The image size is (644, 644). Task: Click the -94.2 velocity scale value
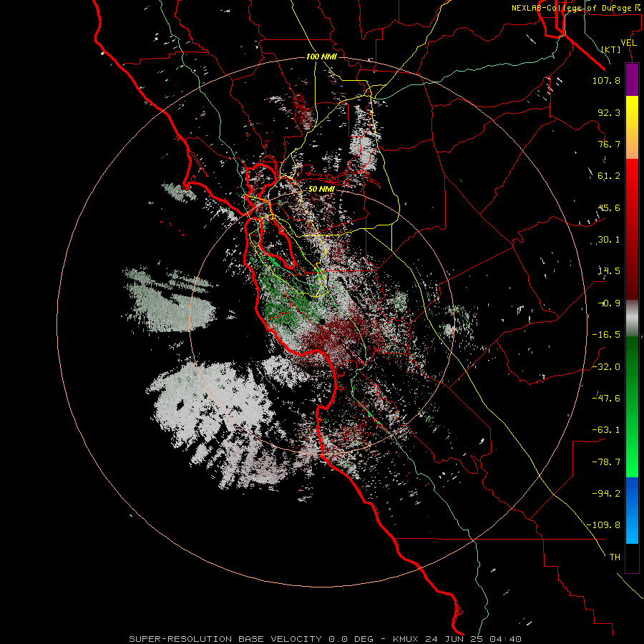pos(606,494)
